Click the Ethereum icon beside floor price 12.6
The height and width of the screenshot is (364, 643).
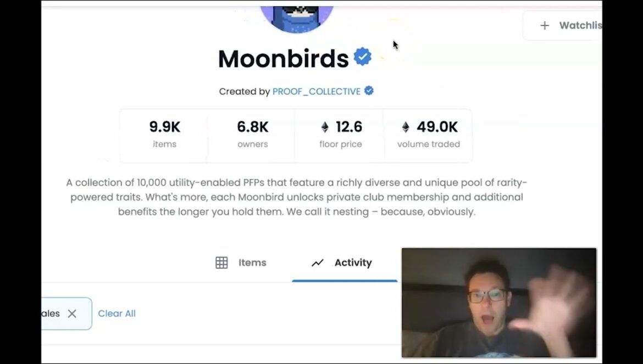[325, 127]
